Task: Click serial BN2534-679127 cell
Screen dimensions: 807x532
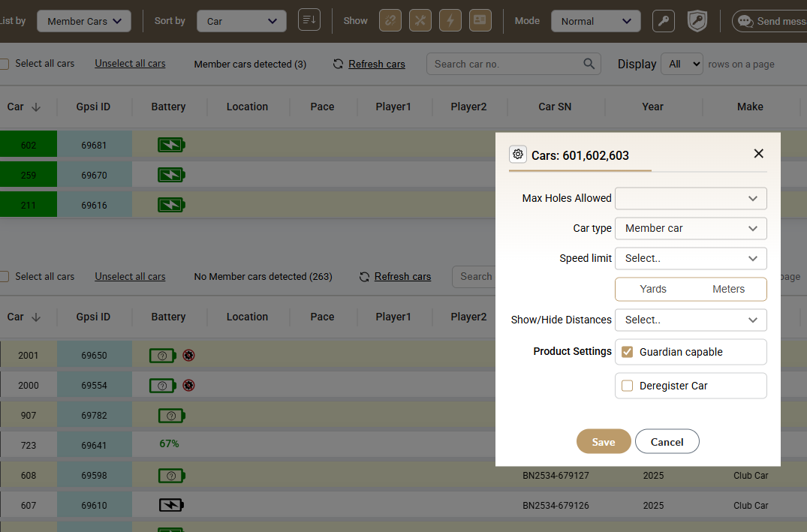Action: (556, 476)
